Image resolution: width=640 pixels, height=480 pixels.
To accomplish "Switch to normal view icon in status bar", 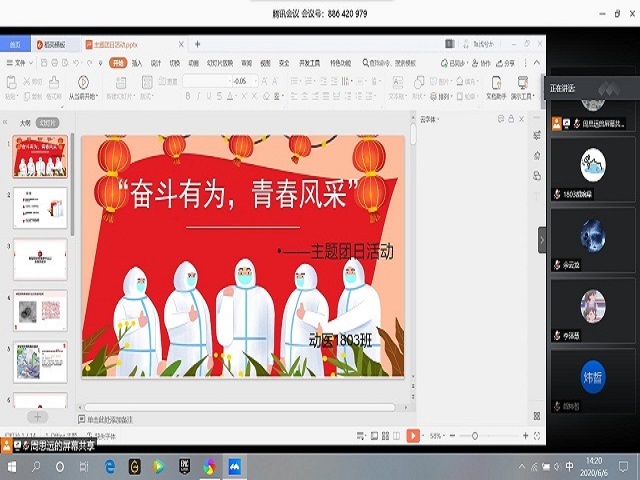I will pyautogui.click(x=374, y=436).
